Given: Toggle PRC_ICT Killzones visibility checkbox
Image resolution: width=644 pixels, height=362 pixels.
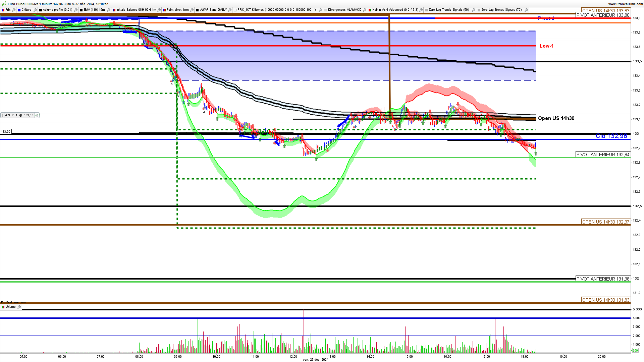Looking at the screenshot, I should click(x=235, y=10).
